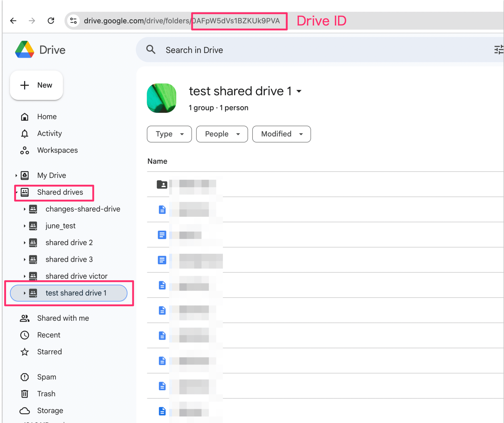Expand june_test arrow
This screenshot has height=423, width=504.
click(x=24, y=226)
